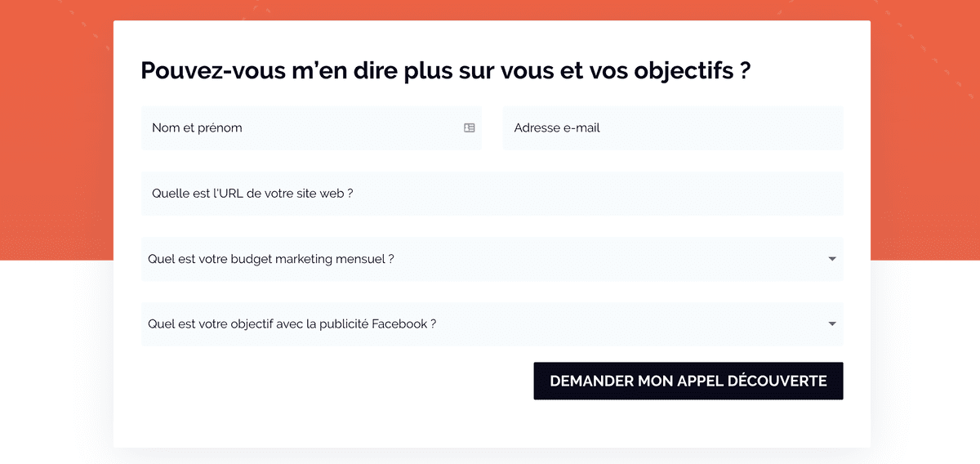Viewport: 980px width, 464px height.
Task: Click the Facebook objective dropdown caret arrow
Action: (x=832, y=324)
